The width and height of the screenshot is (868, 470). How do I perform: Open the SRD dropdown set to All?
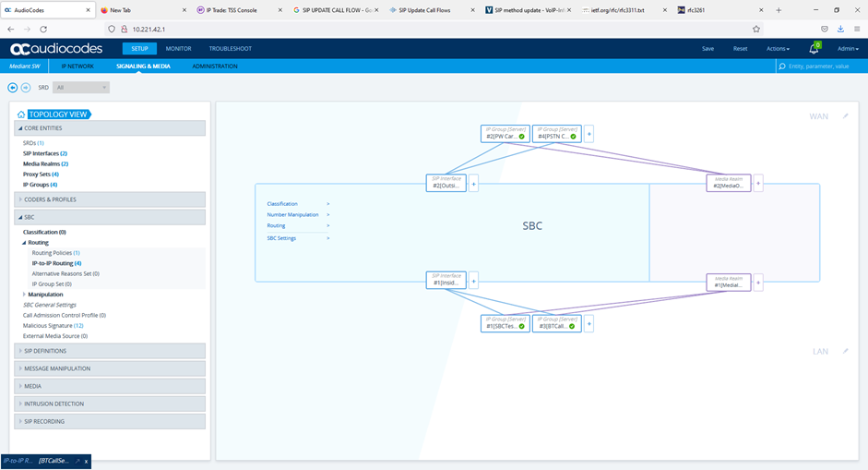click(x=81, y=88)
